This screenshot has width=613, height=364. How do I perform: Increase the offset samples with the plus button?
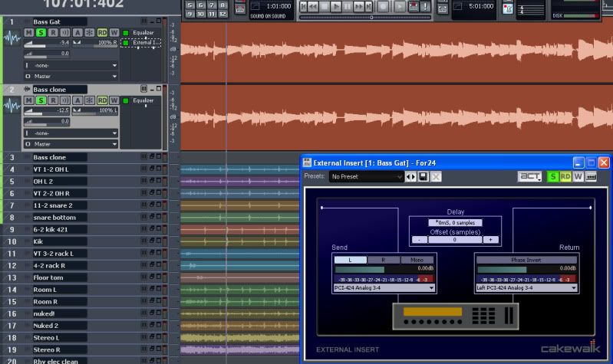(x=491, y=240)
